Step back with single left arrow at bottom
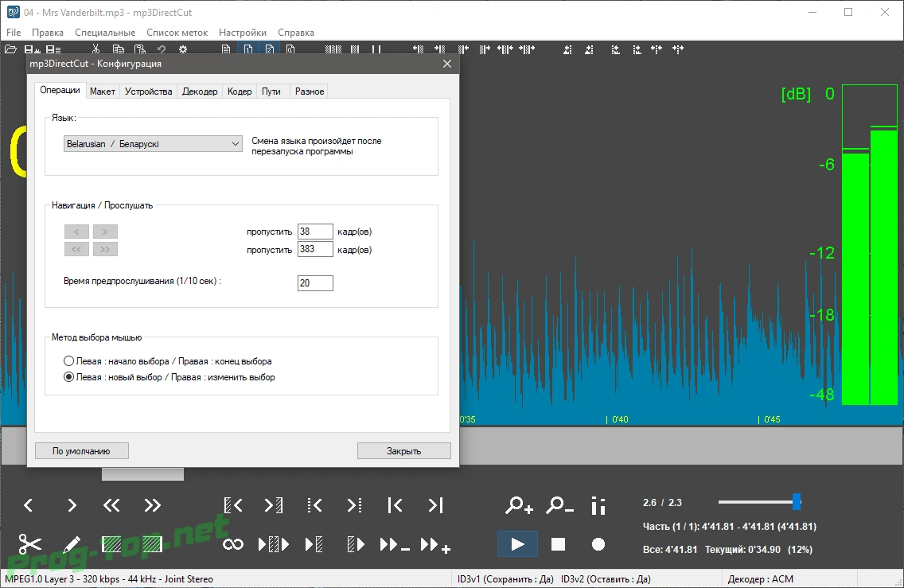The height and width of the screenshot is (588, 904). [29, 505]
